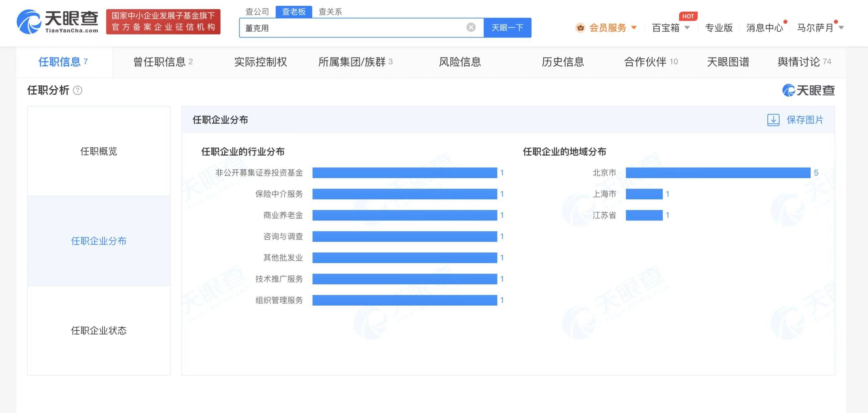868x413 pixels.
Task: Click the 百宝箱 label
Action: 666,28
